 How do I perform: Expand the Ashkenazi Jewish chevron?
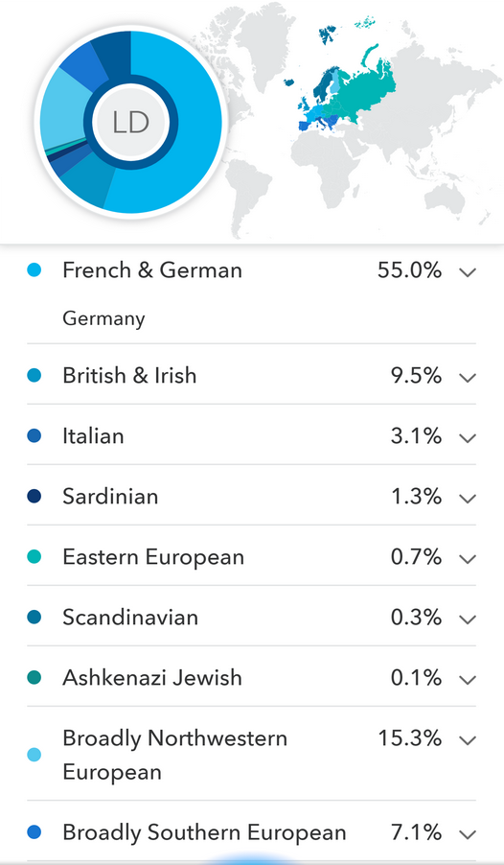pos(467,680)
